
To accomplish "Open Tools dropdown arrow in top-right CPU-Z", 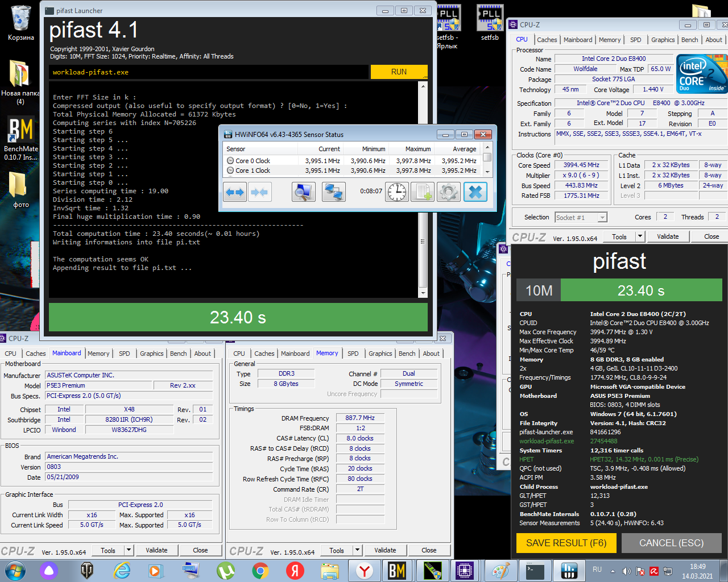I will pos(640,236).
